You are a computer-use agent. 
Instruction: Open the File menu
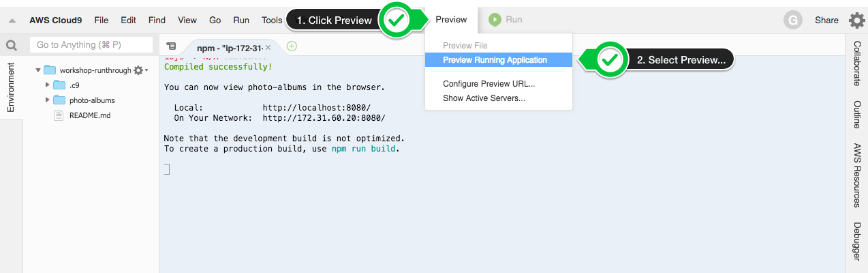coord(102,20)
